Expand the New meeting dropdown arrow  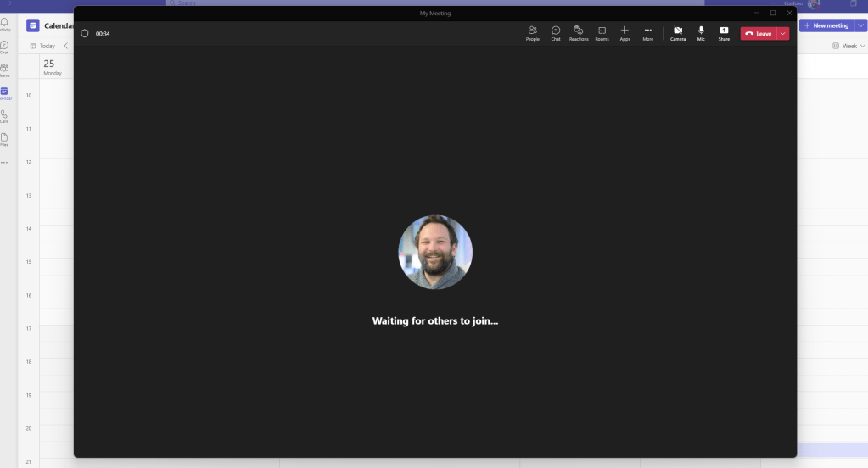861,25
